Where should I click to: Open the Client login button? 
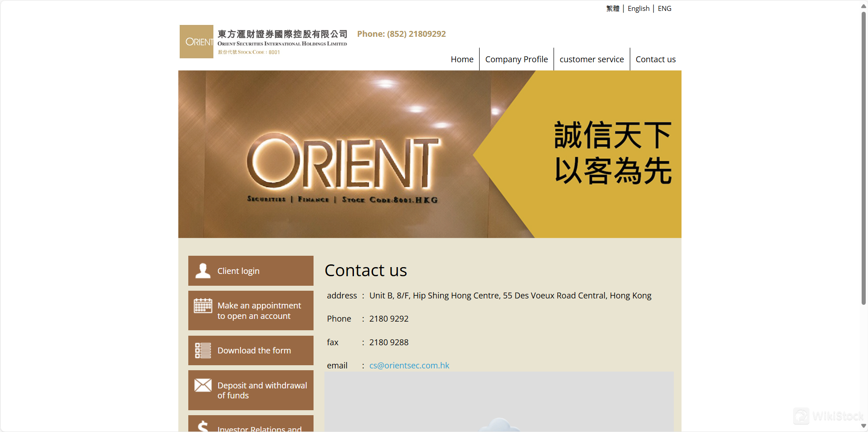coord(251,271)
